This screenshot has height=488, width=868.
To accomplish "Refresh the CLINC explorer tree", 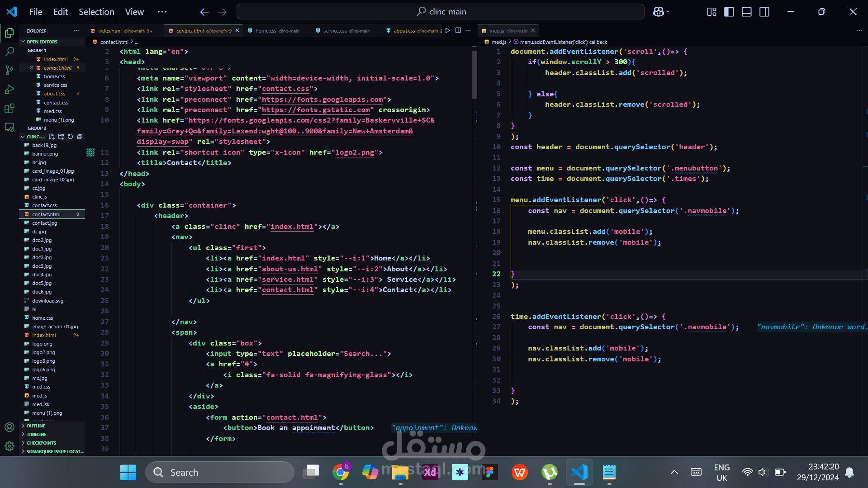I will pyautogui.click(x=70, y=137).
